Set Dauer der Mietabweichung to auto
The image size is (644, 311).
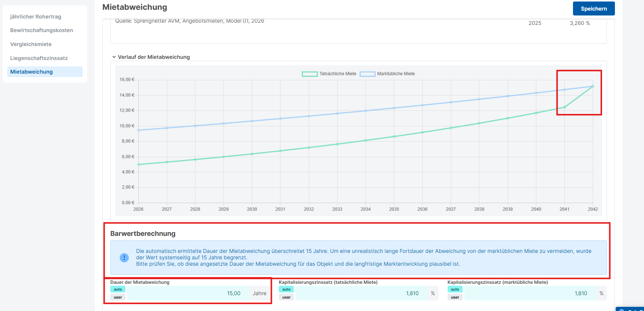(x=118, y=289)
